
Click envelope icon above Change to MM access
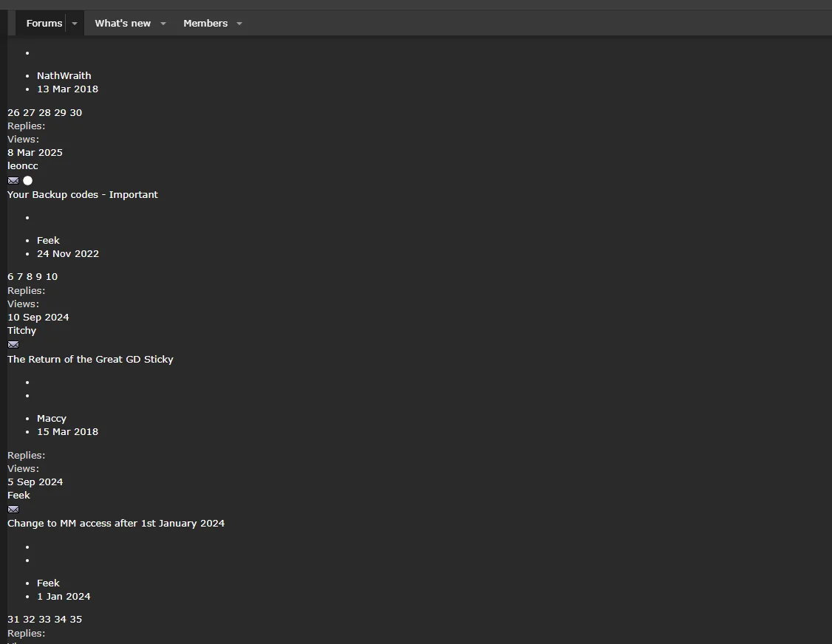coord(13,510)
